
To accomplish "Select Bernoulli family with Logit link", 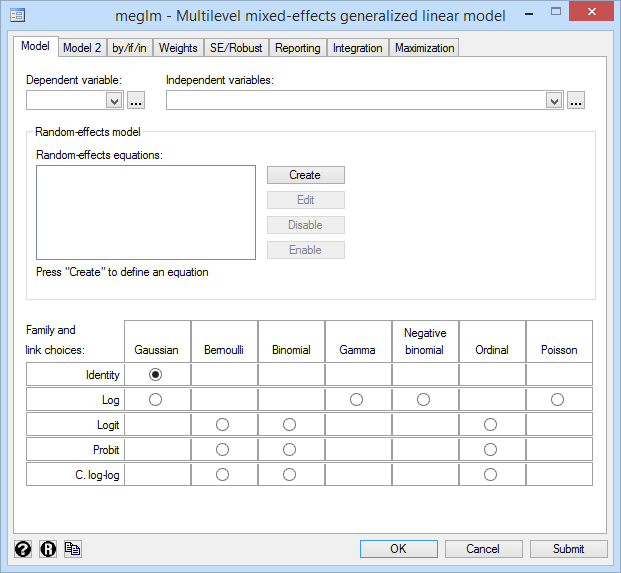I will coord(223,424).
